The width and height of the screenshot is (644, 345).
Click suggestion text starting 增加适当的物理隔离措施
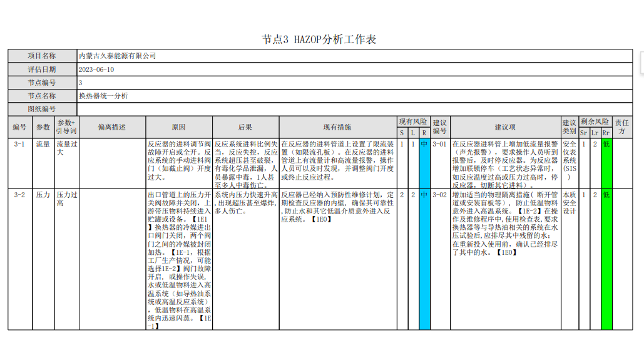[x=505, y=224]
